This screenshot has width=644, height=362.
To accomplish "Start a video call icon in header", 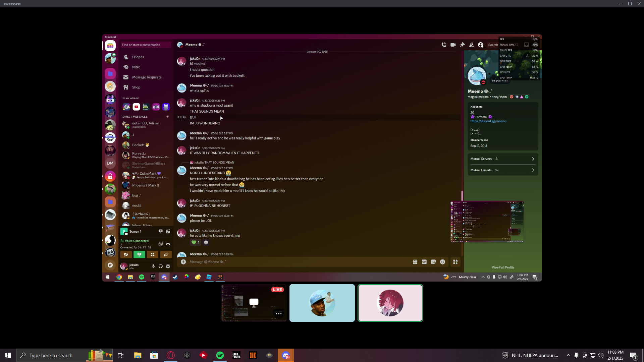I will pyautogui.click(x=453, y=45).
